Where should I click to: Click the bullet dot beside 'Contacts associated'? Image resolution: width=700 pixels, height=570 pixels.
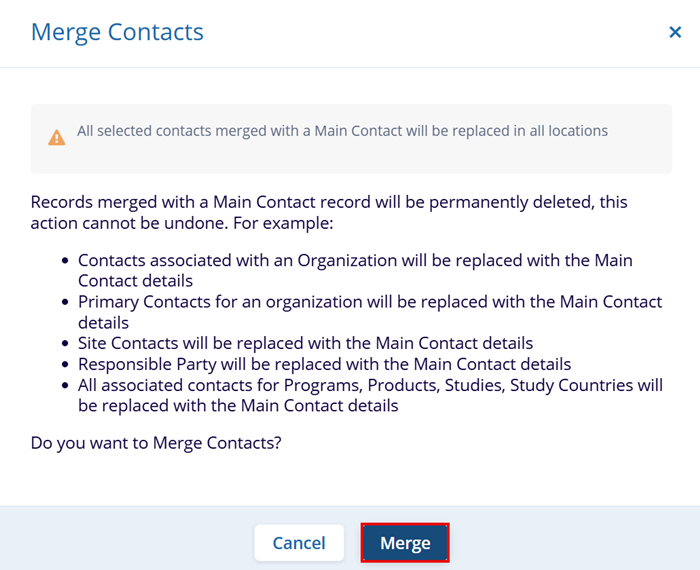click(x=66, y=262)
